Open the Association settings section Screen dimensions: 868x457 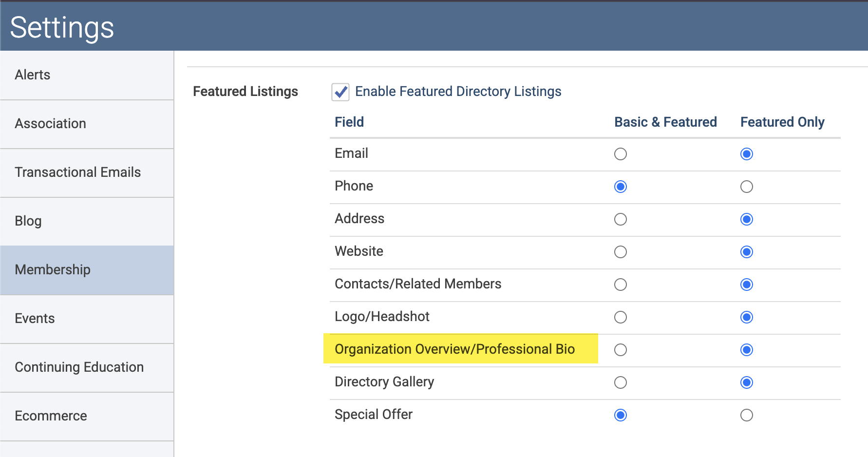[x=87, y=124]
